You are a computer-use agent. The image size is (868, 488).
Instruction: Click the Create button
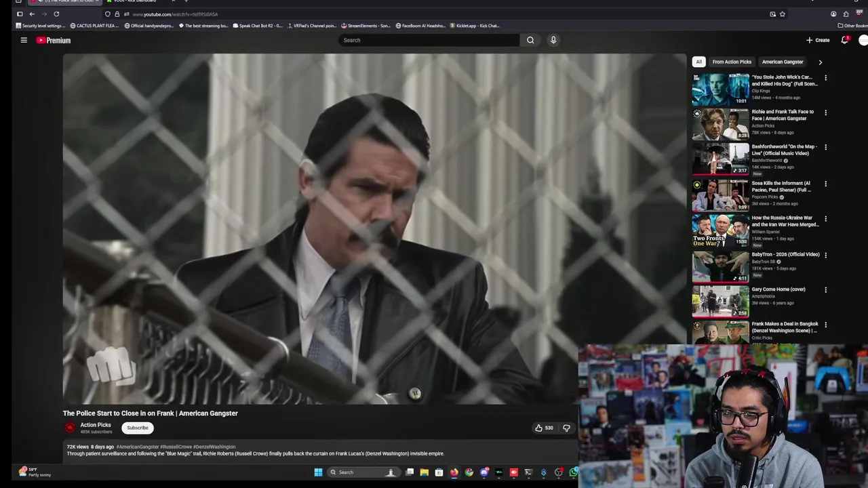pyautogui.click(x=818, y=40)
